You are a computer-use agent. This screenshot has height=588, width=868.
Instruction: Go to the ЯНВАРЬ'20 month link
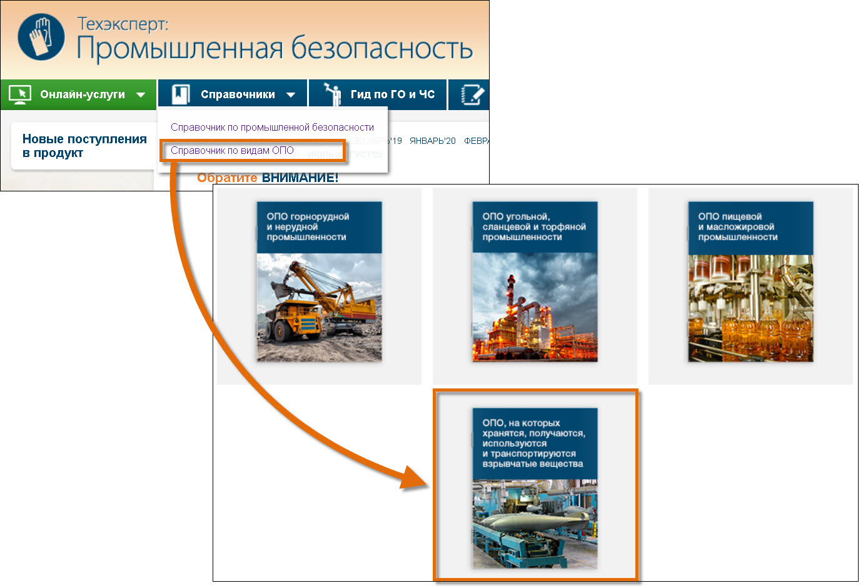432,141
